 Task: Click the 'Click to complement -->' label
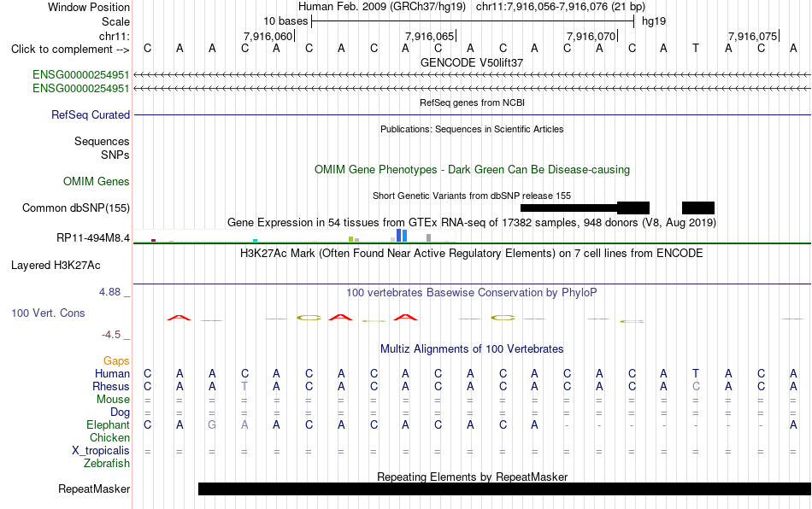70,50
